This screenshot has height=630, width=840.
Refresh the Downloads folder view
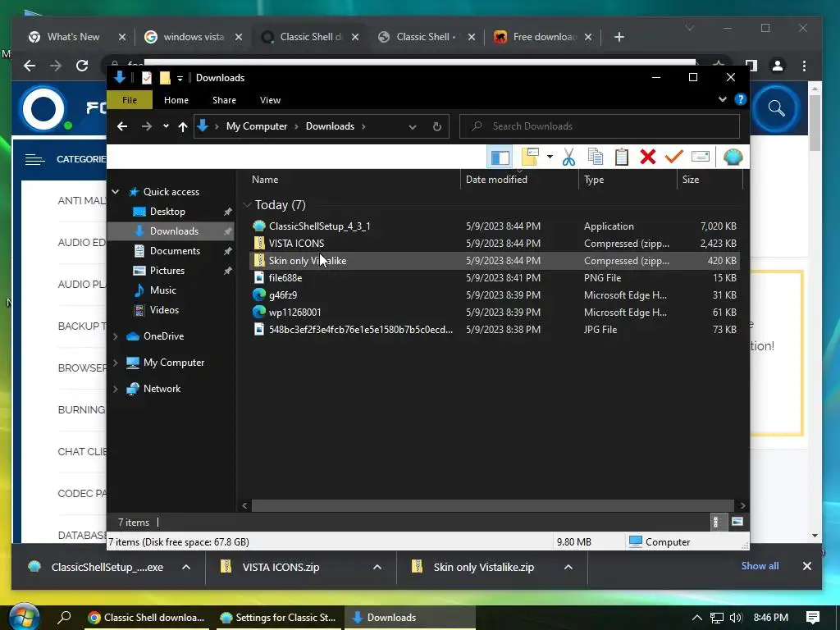click(436, 126)
